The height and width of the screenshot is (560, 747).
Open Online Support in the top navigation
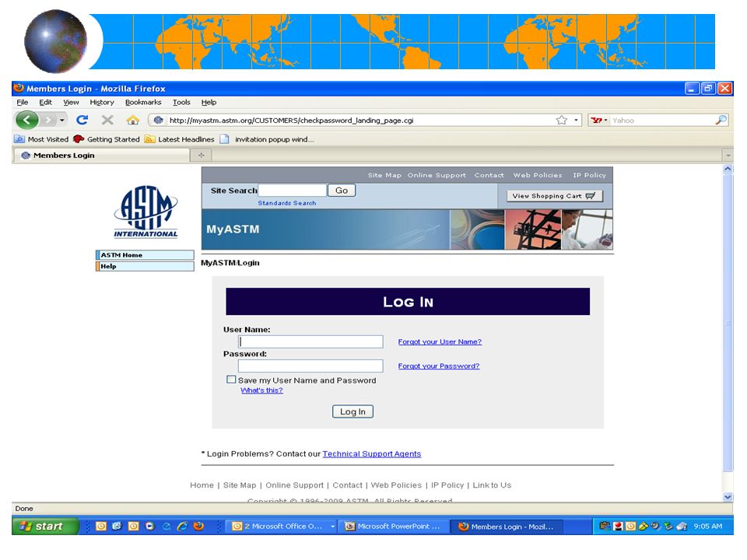point(437,175)
